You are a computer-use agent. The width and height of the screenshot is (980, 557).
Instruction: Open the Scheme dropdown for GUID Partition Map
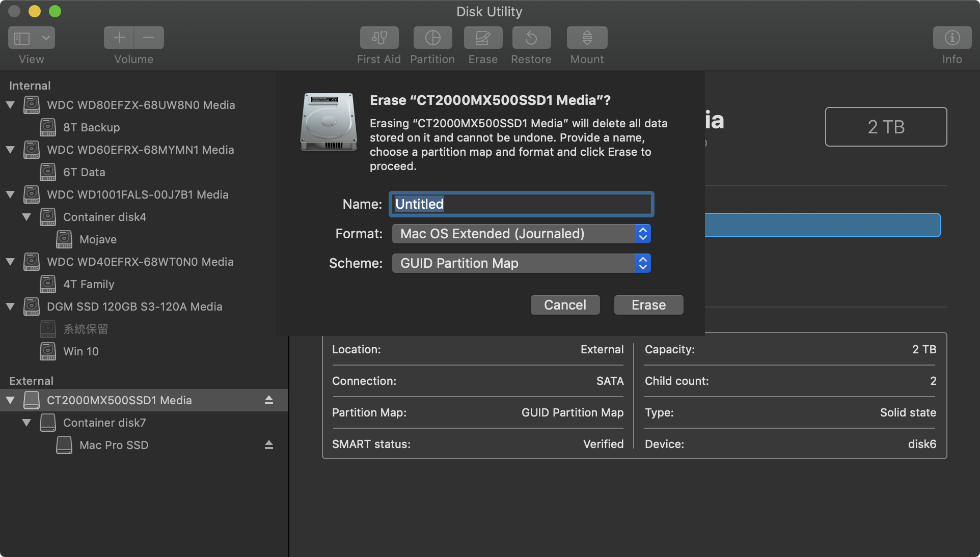(x=521, y=263)
